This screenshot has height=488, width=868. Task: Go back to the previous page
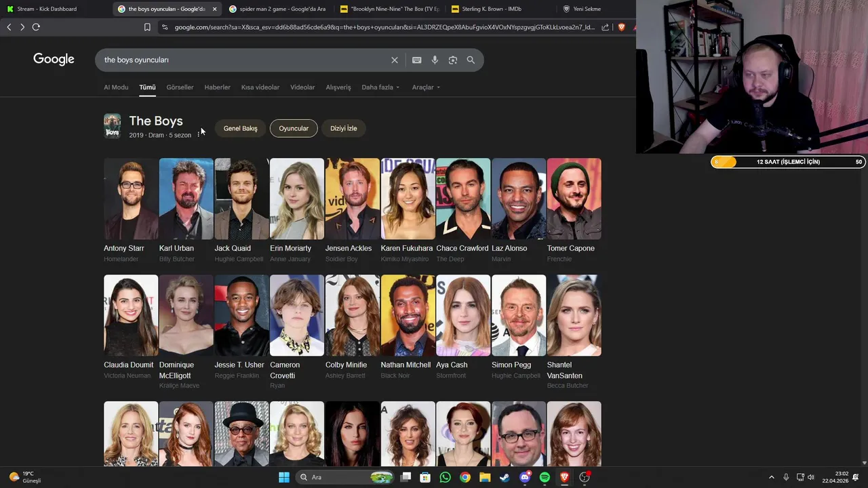tap(9, 27)
